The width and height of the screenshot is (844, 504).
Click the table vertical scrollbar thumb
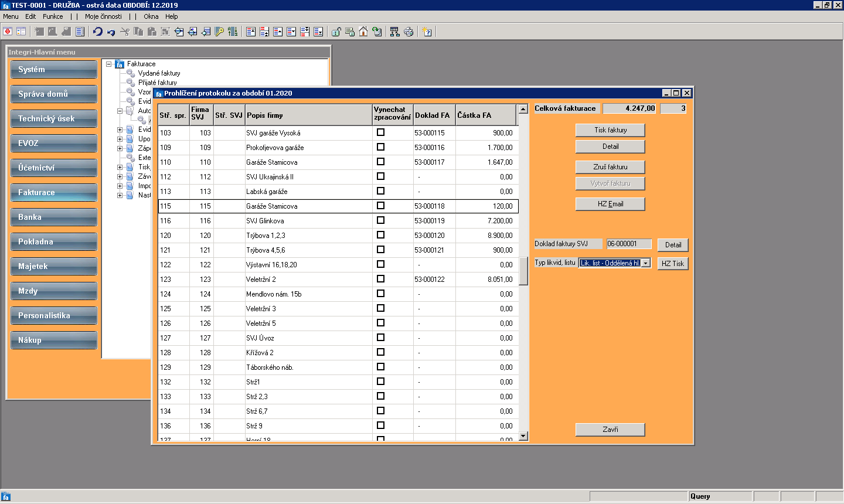point(523,271)
